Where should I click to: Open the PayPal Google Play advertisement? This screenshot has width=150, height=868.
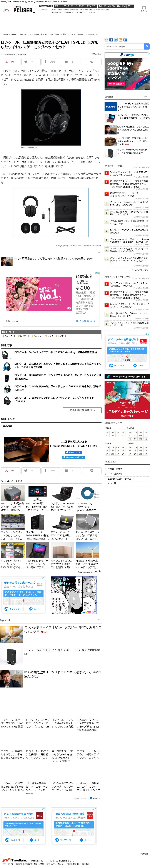point(127,71)
